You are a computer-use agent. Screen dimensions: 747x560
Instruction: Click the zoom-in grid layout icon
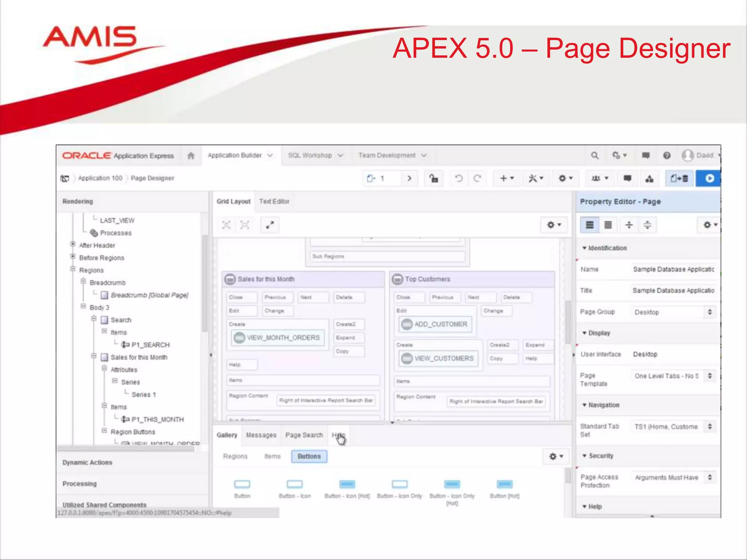point(227,225)
